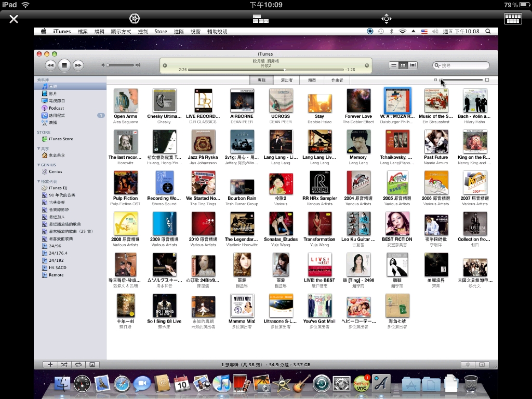Open Time Machine in the Dock
The width and height of the screenshot is (532, 399).
[321, 384]
